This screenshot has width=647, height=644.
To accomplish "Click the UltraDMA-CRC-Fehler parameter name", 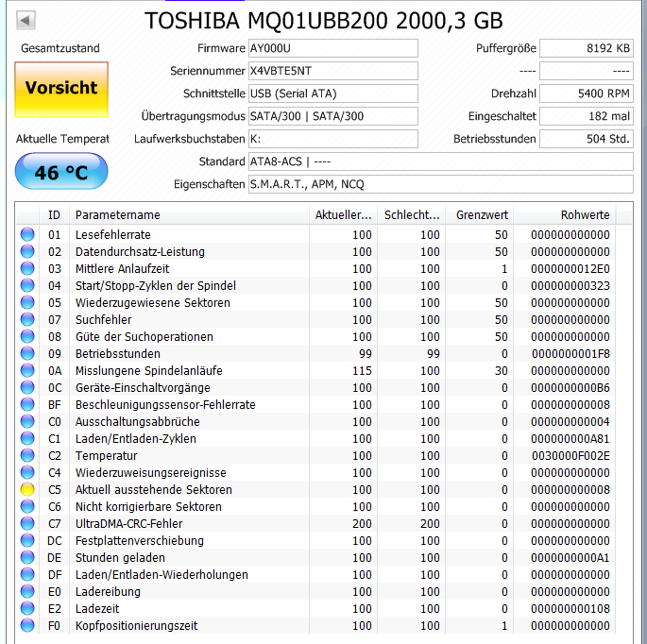I will 128,523.
